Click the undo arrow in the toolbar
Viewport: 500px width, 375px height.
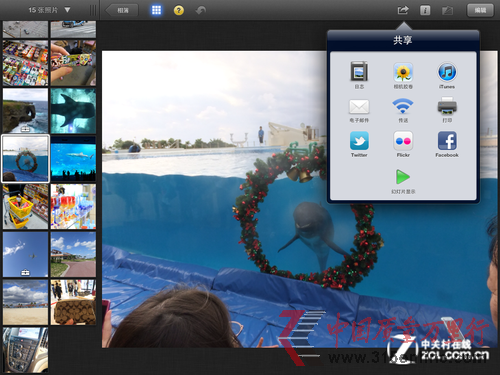(201, 10)
